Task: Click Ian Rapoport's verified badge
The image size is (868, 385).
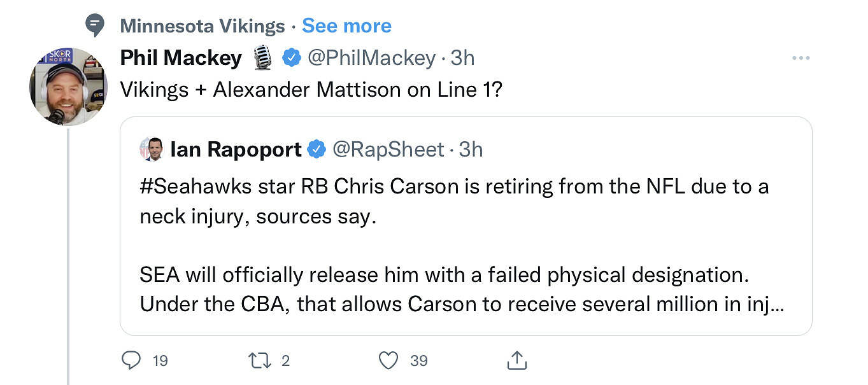Action: coord(316,150)
